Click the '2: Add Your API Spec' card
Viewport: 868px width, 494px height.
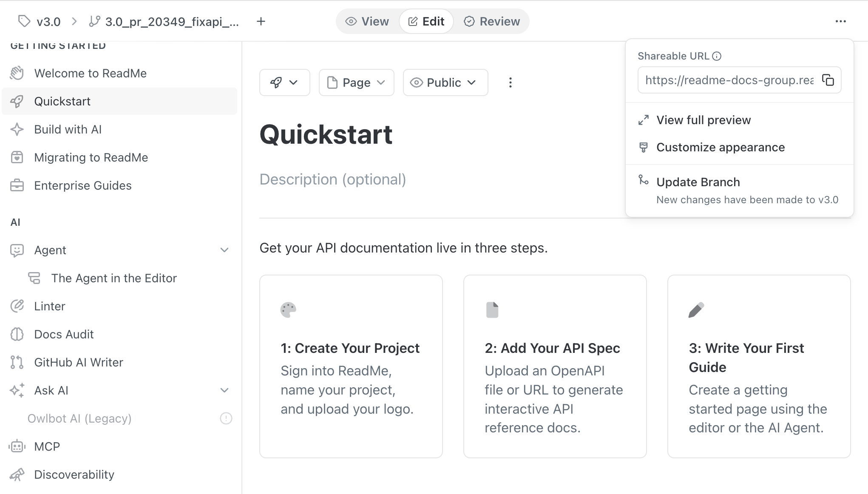click(555, 366)
